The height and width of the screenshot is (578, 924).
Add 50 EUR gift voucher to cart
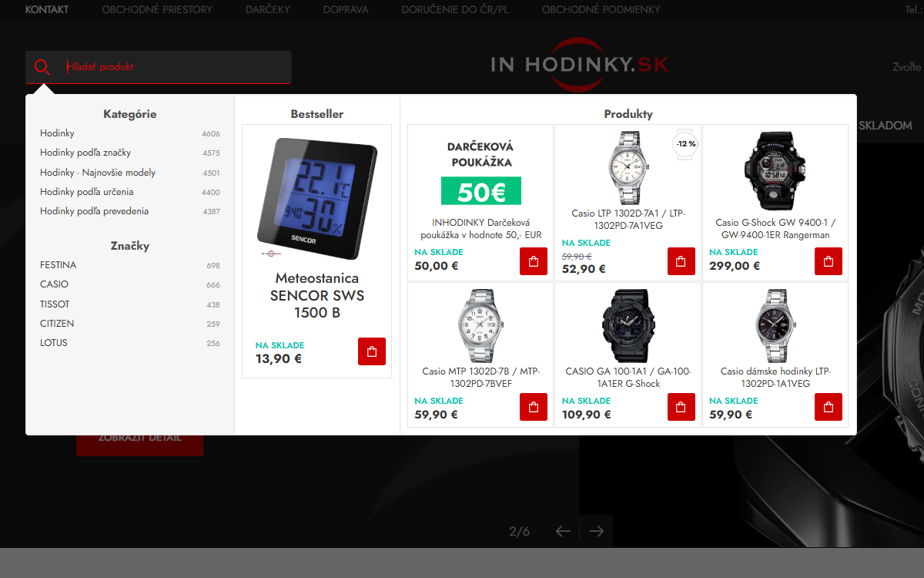pyautogui.click(x=533, y=261)
